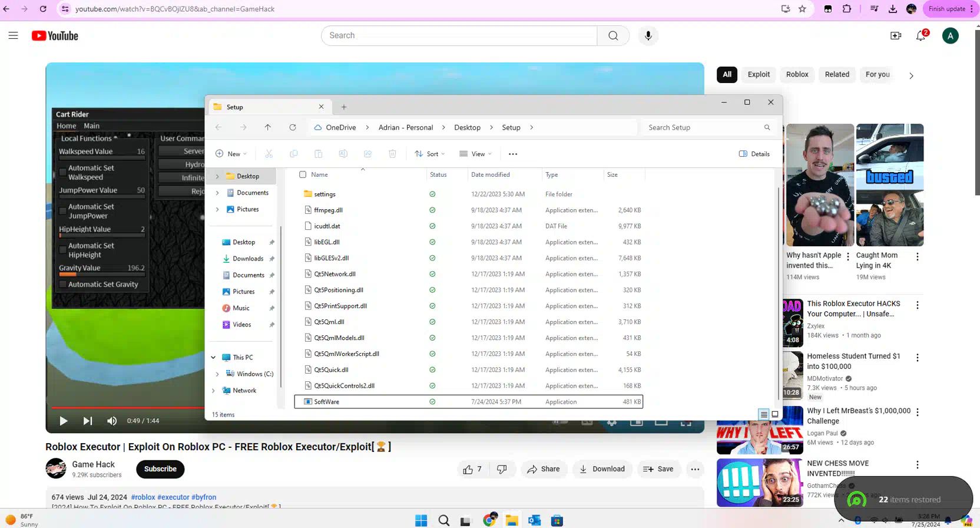Image resolution: width=980 pixels, height=528 pixels.
Task: Select the All filter chip
Action: (x=727, y=74)
